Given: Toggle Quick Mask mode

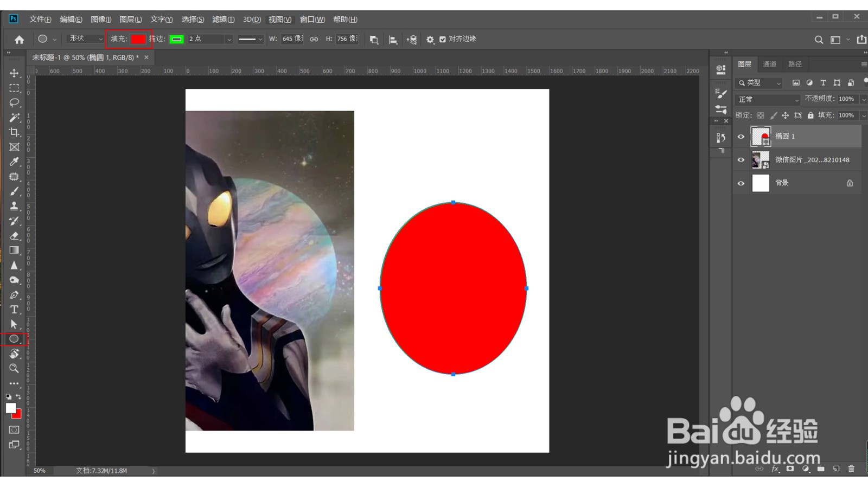Looking at the screenshot, I should tap(14, 429).
